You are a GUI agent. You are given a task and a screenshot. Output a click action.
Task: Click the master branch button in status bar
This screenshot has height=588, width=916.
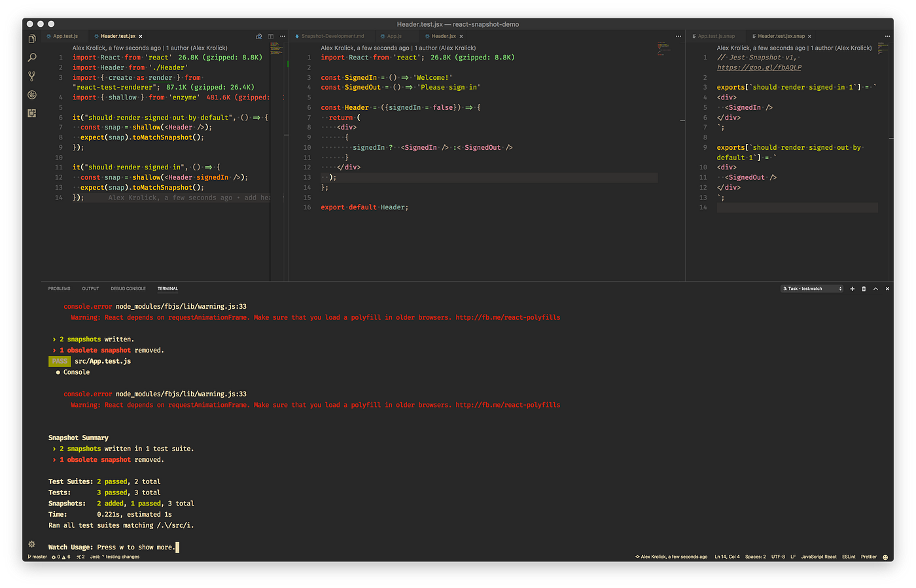point(37,557)
